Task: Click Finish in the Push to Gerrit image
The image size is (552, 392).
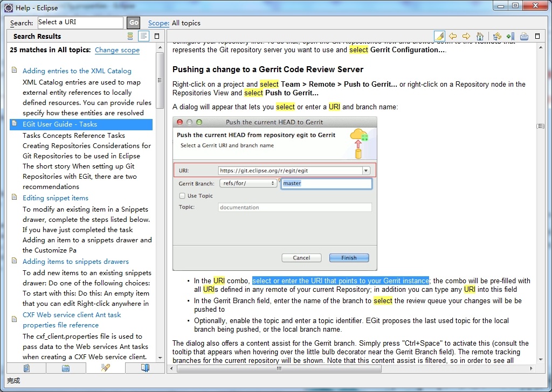Action: pyautogui.click(x=349, y=258)
